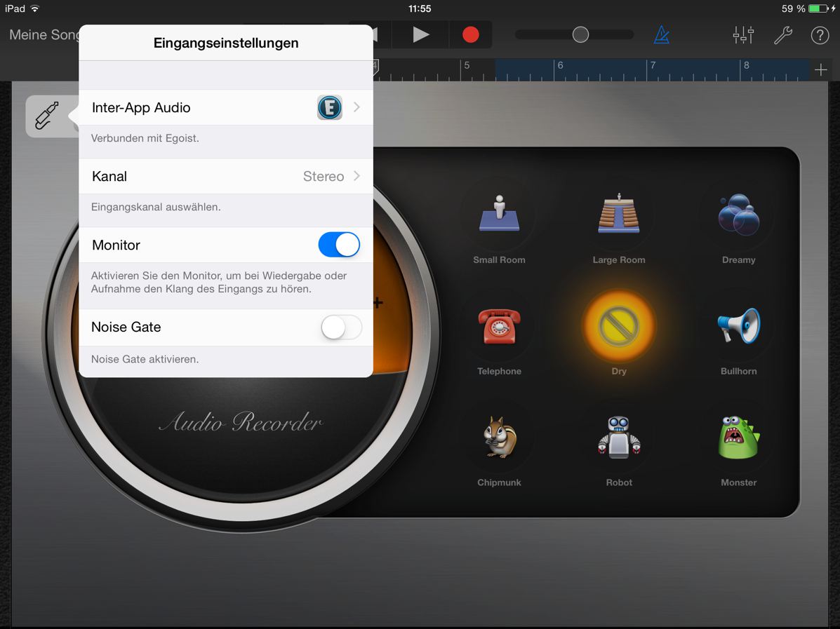Image resolution: width=840 pixels, height=629 pixels.
Task: Choose the Large Room effect
Action: (618, 216)
